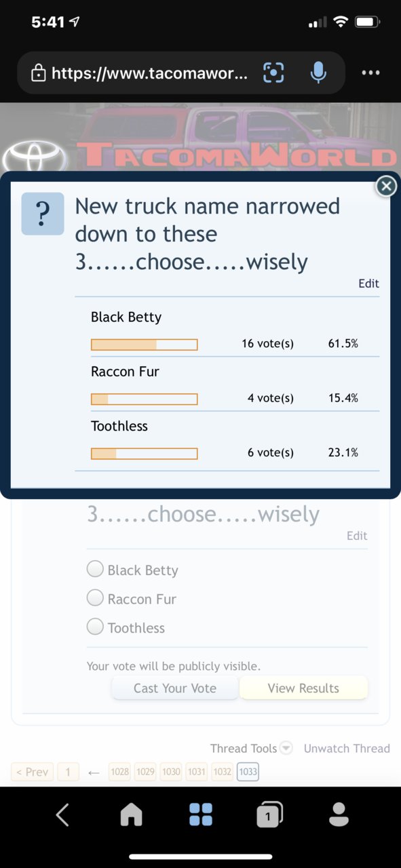
Task: Go to page 1032
Action: pyautogui.click(x=222, y=772)
